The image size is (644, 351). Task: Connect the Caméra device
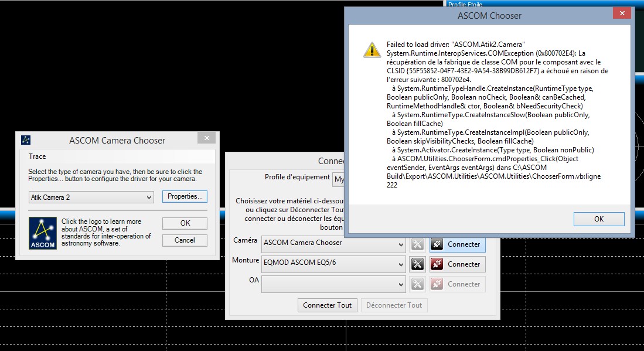pyautogui.click(x=458, y=245)
